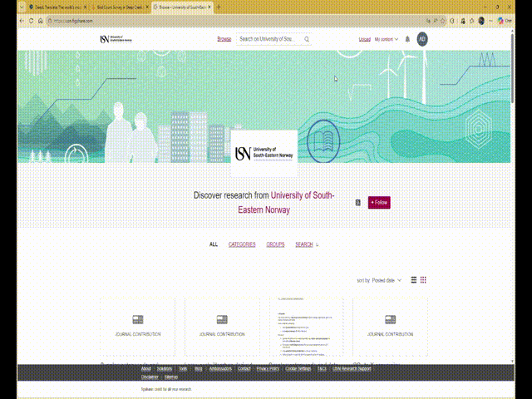Open the first Journal Contribution card
Screen dimensions: 532x399
138,327
